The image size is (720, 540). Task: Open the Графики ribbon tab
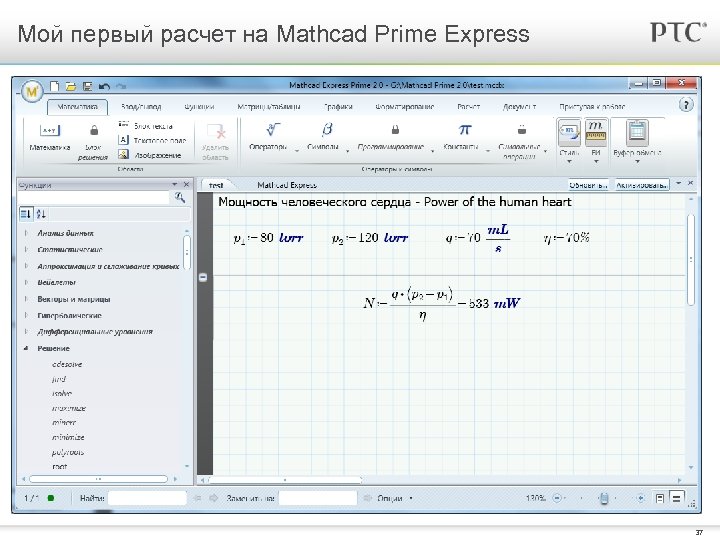click(338, 107)
